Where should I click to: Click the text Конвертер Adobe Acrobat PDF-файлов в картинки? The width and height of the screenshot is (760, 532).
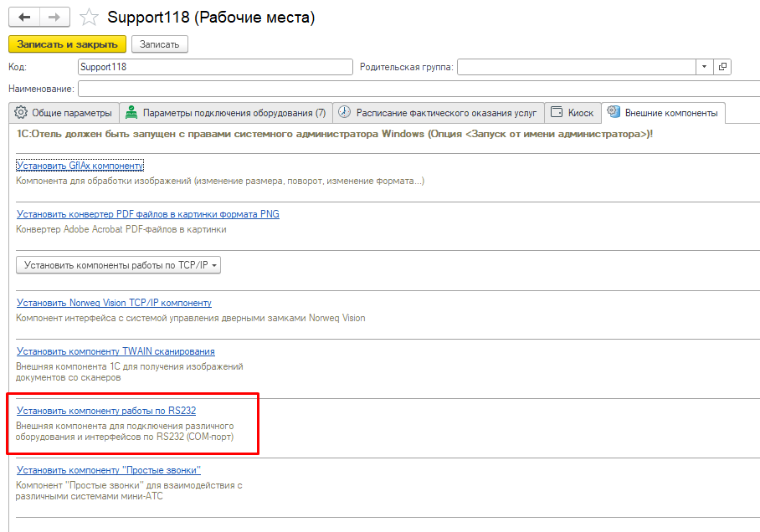point(121,229)
